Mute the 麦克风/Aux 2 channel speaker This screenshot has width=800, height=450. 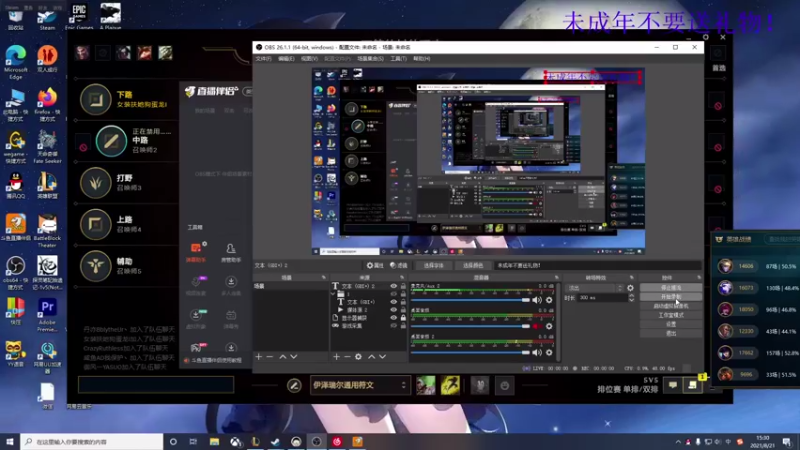point(537,300)
